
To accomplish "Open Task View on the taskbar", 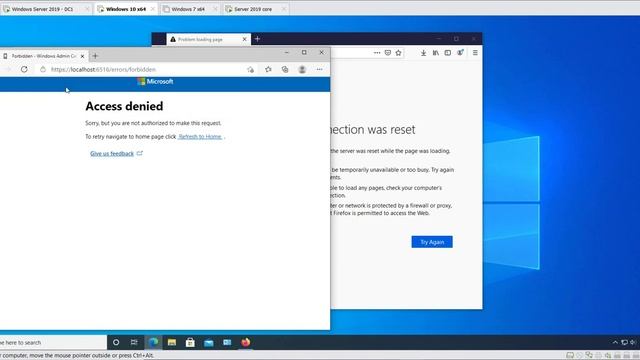I will (134, 342).
